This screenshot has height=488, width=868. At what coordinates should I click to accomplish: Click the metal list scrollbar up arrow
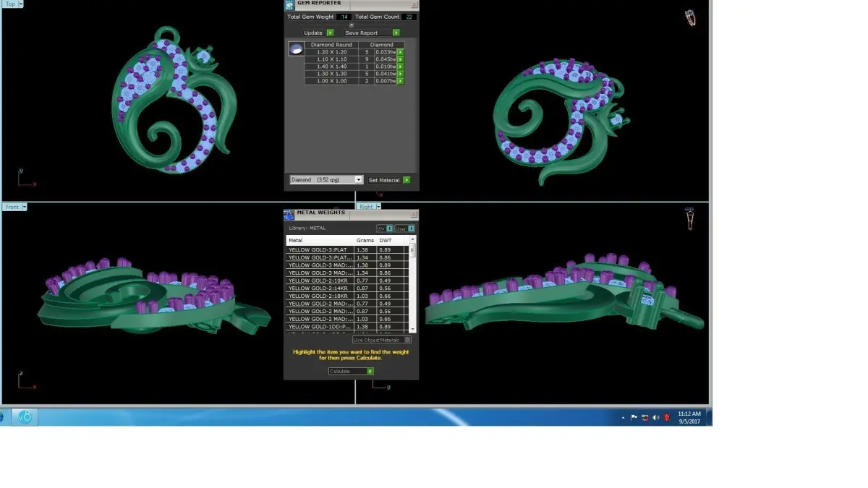413,239
